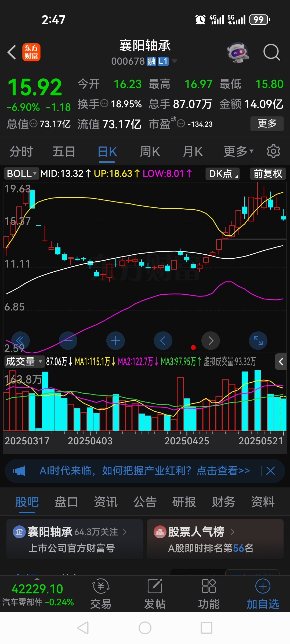Tap the 东方财富 orange logo
290x644 pixels.
click(31, 52)
